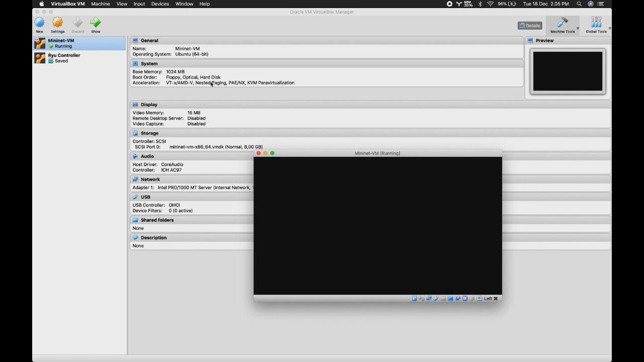Image resolution: width=644 pixels, height=362 pixels.
Task: Click the Boot Order Floppy, Optical, Hard Disk text
Action: click(193, 77)
